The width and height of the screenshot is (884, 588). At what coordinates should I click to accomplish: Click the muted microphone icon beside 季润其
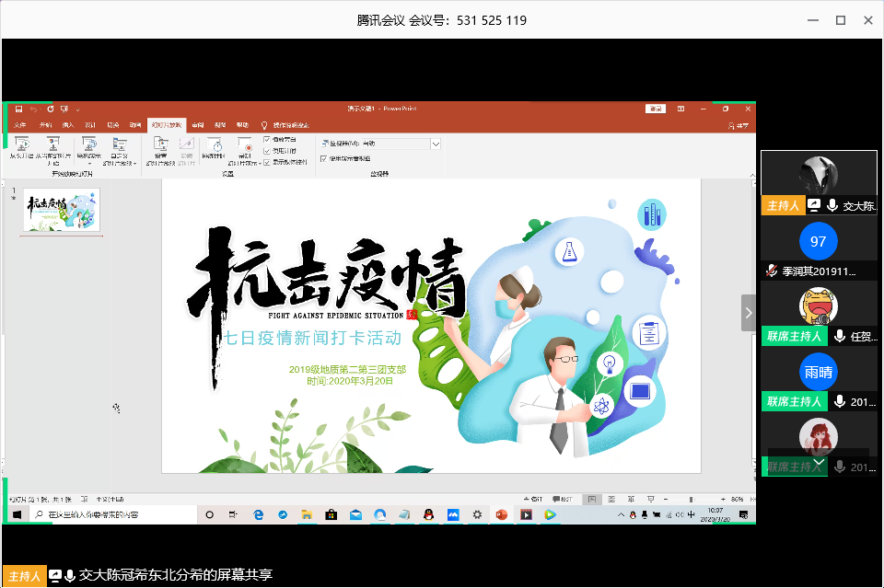772,271
